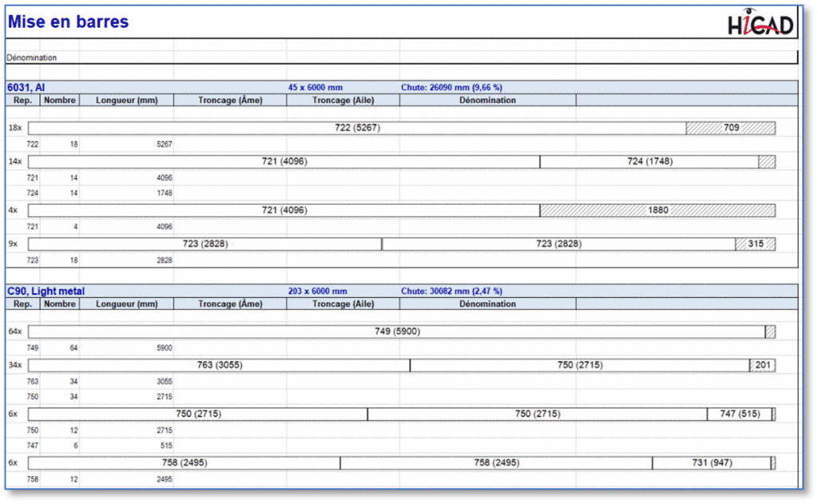Select the '747 (515)' bar segment

coord(739,414)
